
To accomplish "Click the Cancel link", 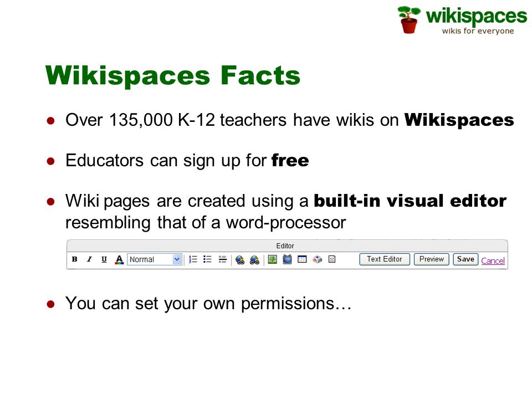I will pyautogui.click(x=493, y=260).
